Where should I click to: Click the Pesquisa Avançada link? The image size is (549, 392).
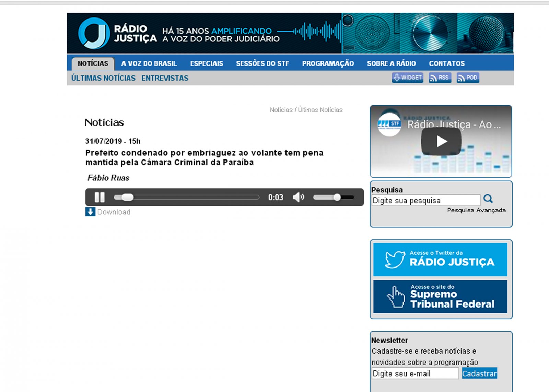(476, 210)
